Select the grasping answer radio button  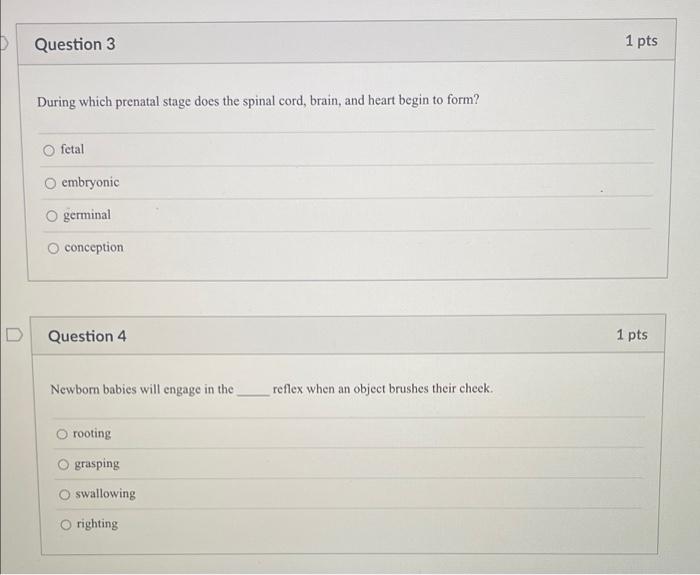coord(63,465)
